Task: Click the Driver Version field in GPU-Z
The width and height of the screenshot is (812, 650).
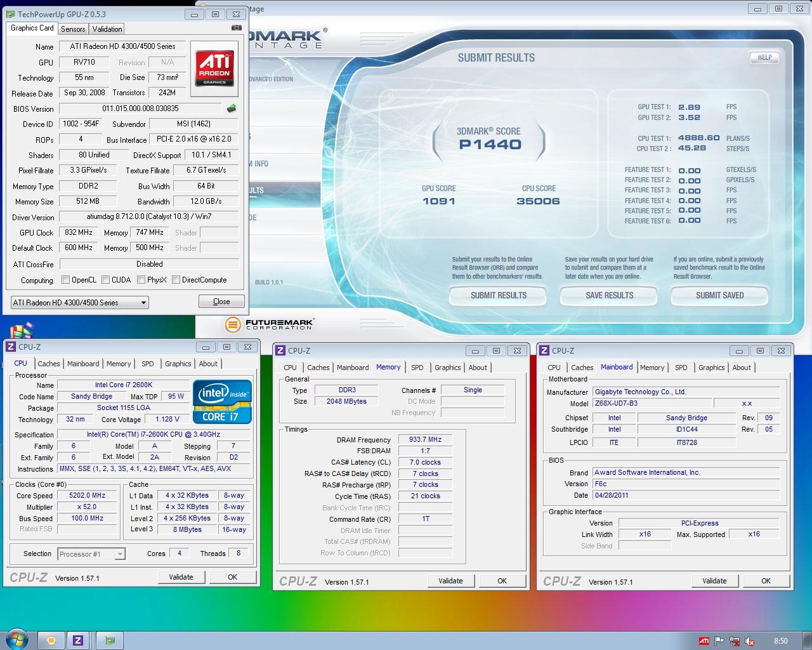Action: pos(149,216)
